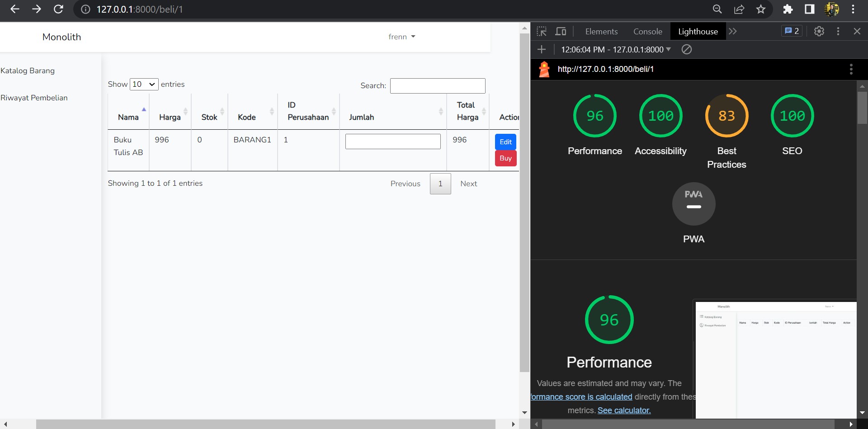This screenshot has width=868, height=429.
Task: Clear all Lighthouse reports icon
Action: click(686, 49)
